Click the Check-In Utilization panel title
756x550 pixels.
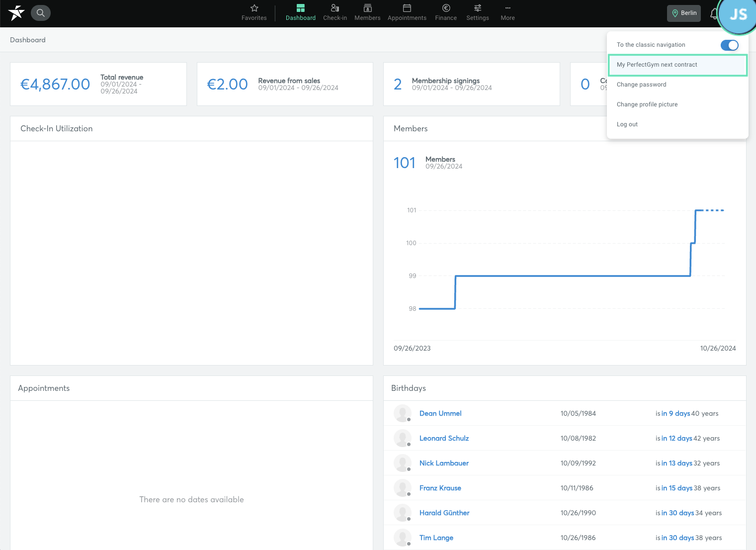(x=57, y=128)
